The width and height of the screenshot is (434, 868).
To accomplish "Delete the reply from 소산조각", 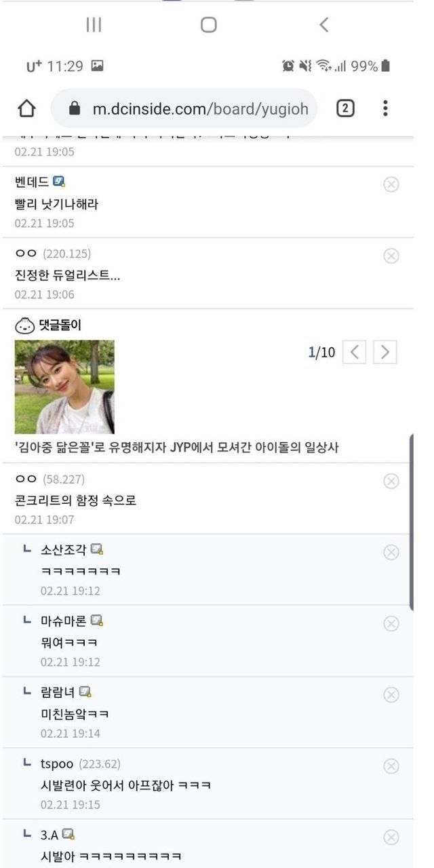I will tap(391, 552).
